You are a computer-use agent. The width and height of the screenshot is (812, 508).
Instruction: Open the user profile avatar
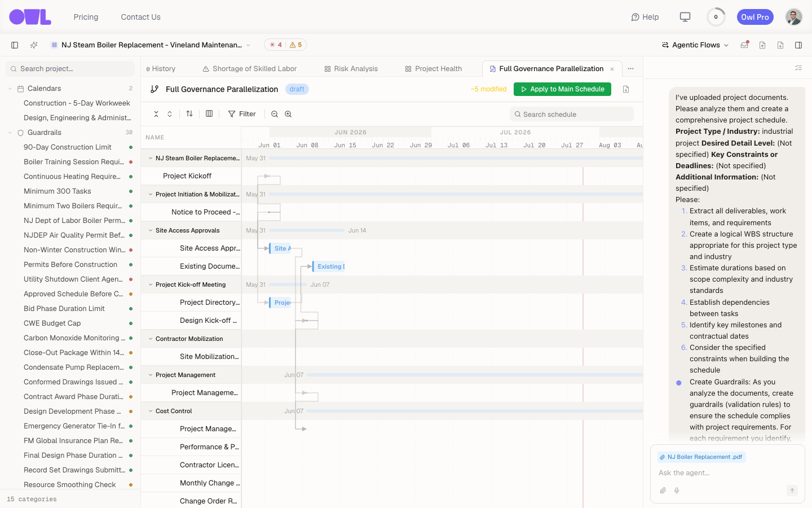pyautogui.click(x=794, y=17)
